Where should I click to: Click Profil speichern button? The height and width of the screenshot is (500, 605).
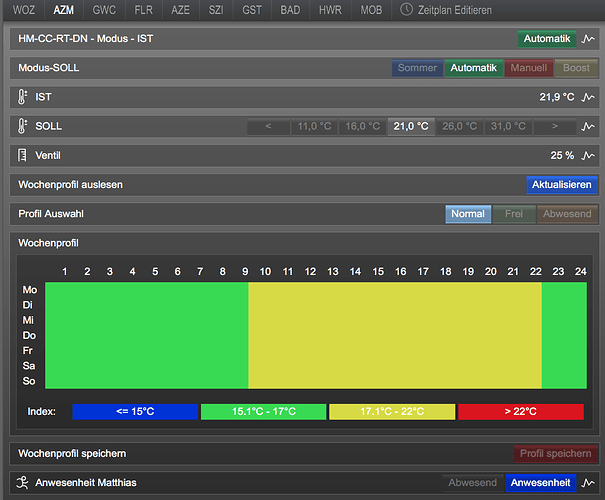(x=556, y=454)
